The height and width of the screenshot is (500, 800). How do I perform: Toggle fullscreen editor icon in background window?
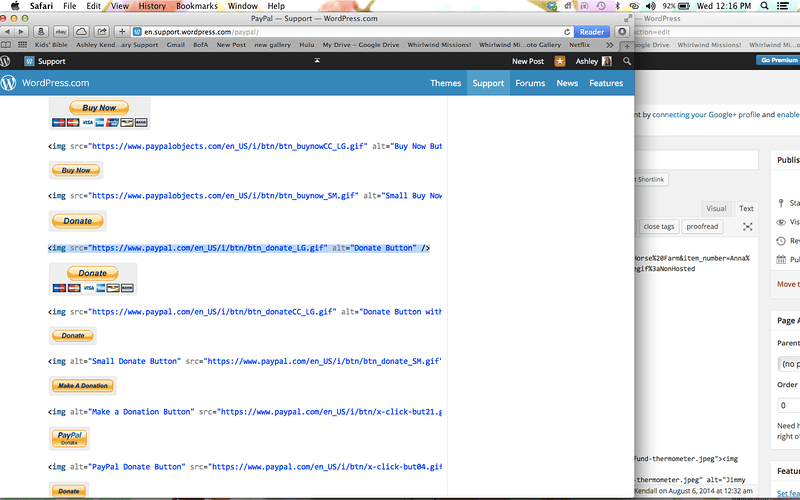747,227
